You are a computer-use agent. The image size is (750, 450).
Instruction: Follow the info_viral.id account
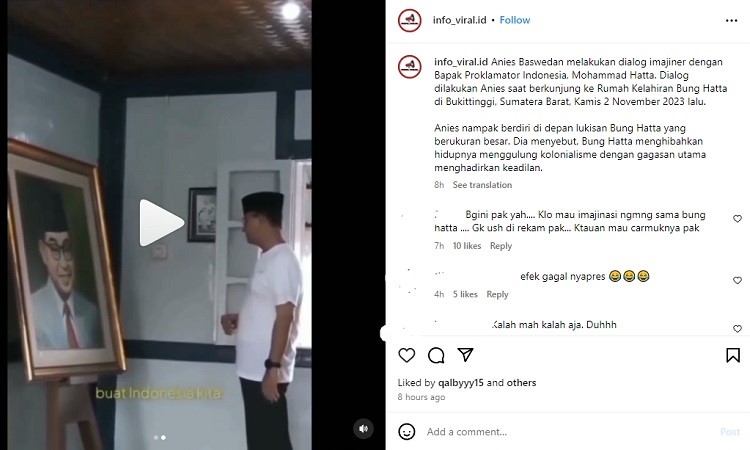coord(515,20)
